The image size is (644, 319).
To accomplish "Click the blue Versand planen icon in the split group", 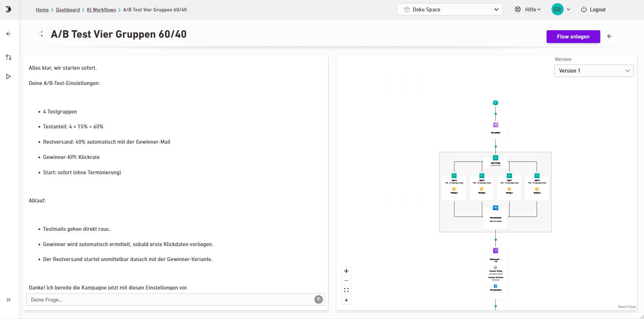I will [x=495, y=208].
